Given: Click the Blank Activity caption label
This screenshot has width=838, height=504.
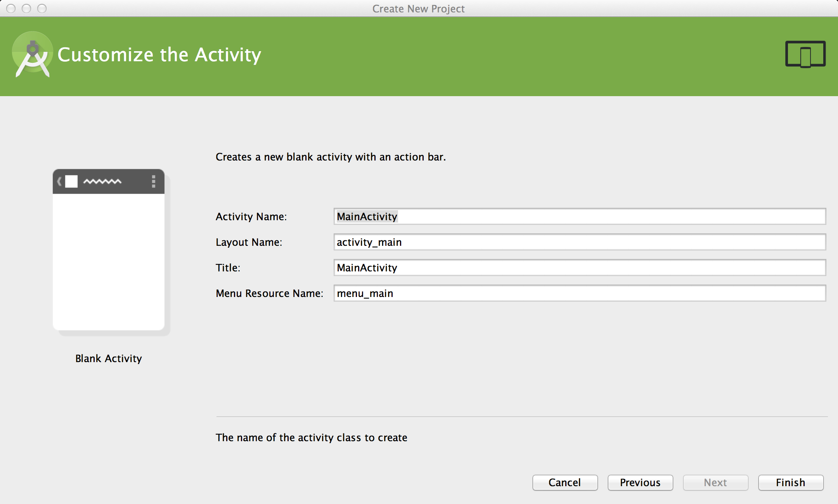Looking at the screenshot, I should pos(109,358).
